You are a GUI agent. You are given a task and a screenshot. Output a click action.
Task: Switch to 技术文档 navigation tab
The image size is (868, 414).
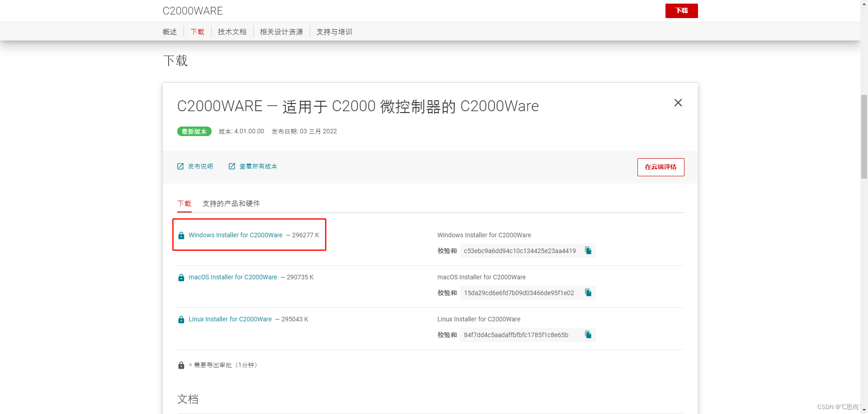pyautogui.click(x=232, y=32)
